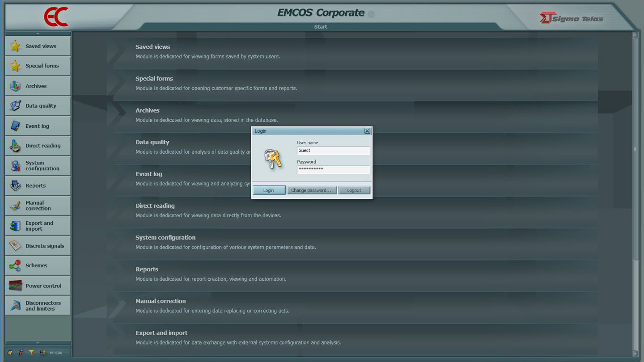This screenshot has height=362, width=644.
Task: Open the Saved views sidebar module
Action: point(38,46)
